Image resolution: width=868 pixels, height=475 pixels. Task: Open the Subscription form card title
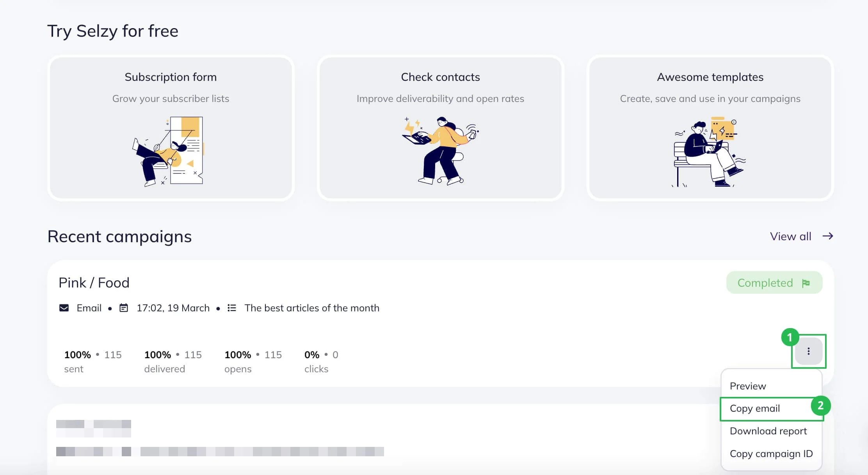(171, 77)
